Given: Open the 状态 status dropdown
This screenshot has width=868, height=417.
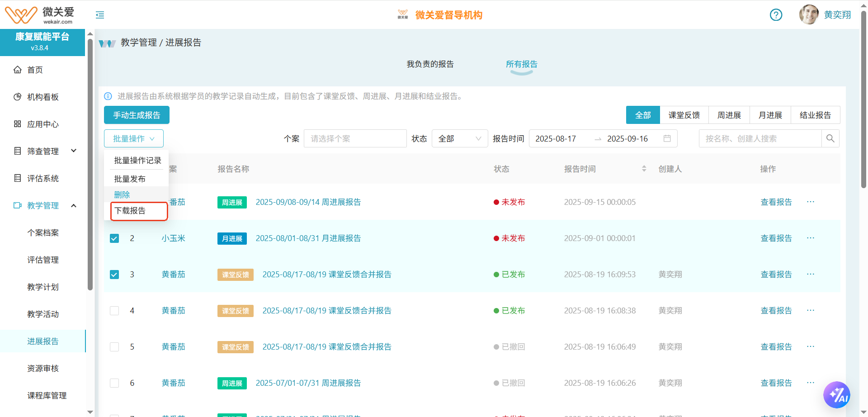Looking at the screenshot, I should pos(459,138).
